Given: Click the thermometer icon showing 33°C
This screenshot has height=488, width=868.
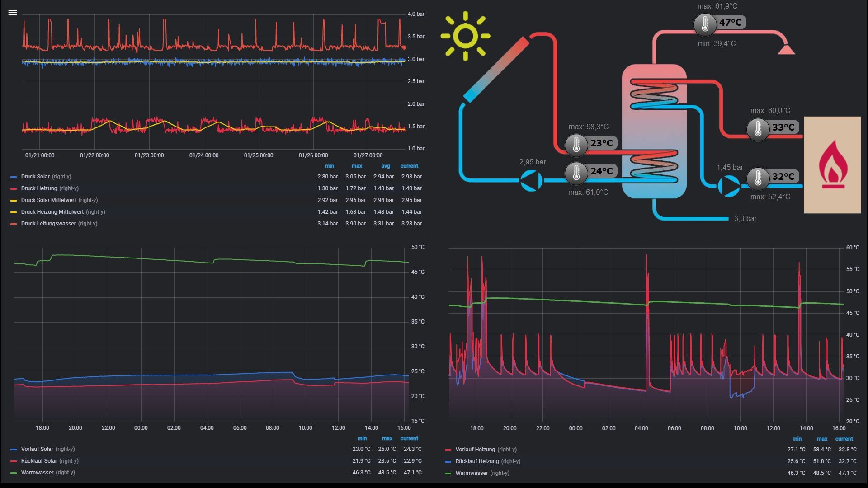Looking at the screenshot, I should pyautogui.click(x=758, y=129).
